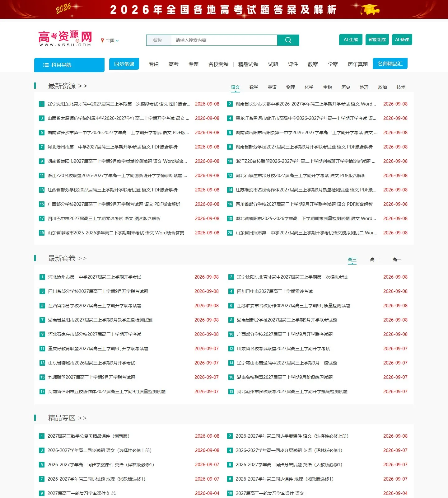The image size is (448, 498).
Task: Open 九师联盟2027届高三 9月开学联考试题 set
Action: pyautogui.click(x=91, y=377)
